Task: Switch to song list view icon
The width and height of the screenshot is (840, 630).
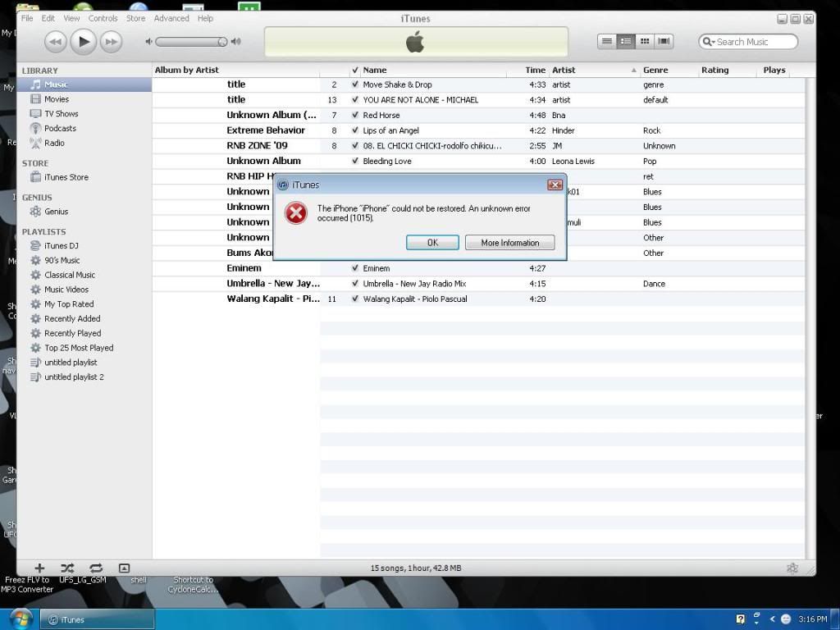Action: tap(606, 41)
